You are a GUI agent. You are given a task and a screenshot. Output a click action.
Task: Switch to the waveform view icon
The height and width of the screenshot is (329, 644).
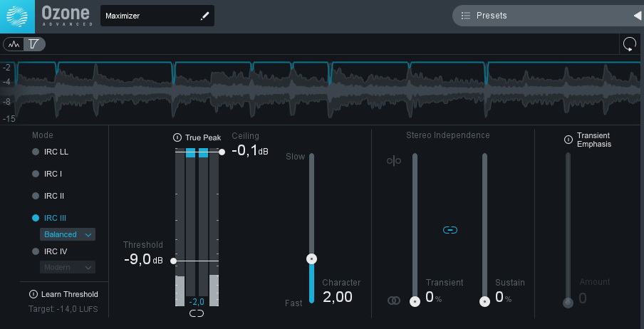pos(14,44)
